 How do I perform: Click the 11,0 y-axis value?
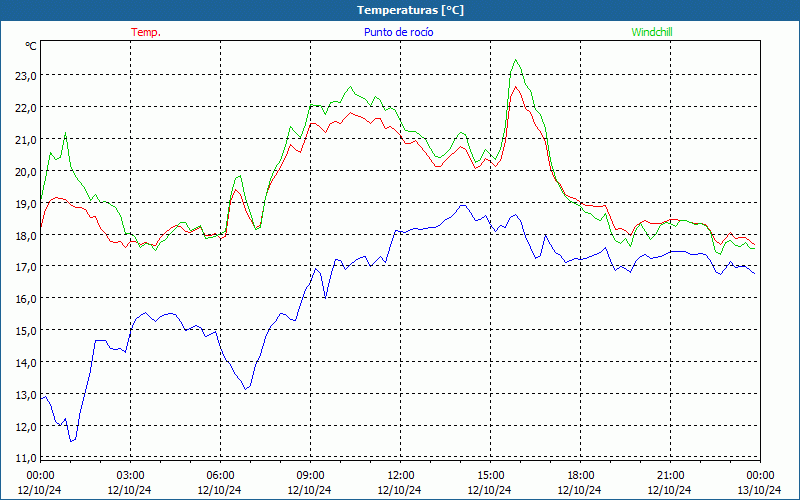26,458
